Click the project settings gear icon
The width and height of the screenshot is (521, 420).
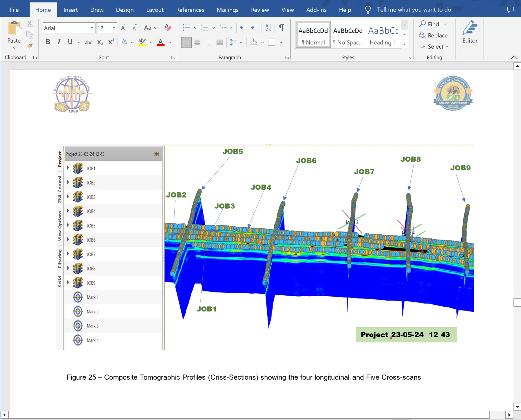pyautogui.click(x=157, y=154)
